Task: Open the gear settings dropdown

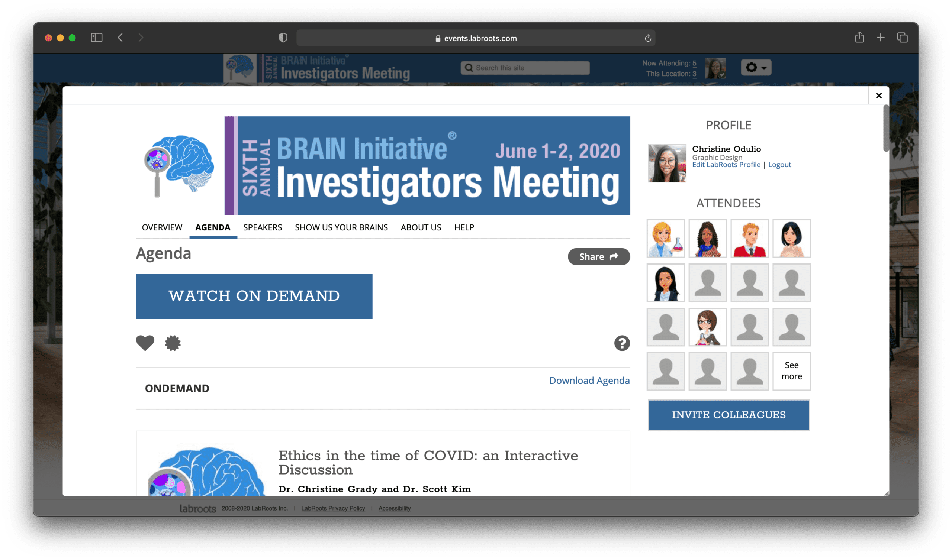Action: 756,68
